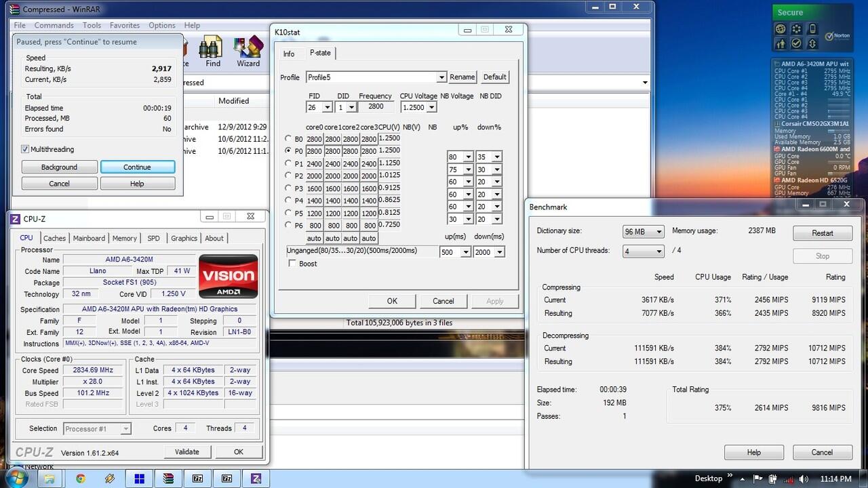Click the Background button in WinRAR dialog
Image resolution: width=868 pixels, height=488 pixels.
pos(59,167)
